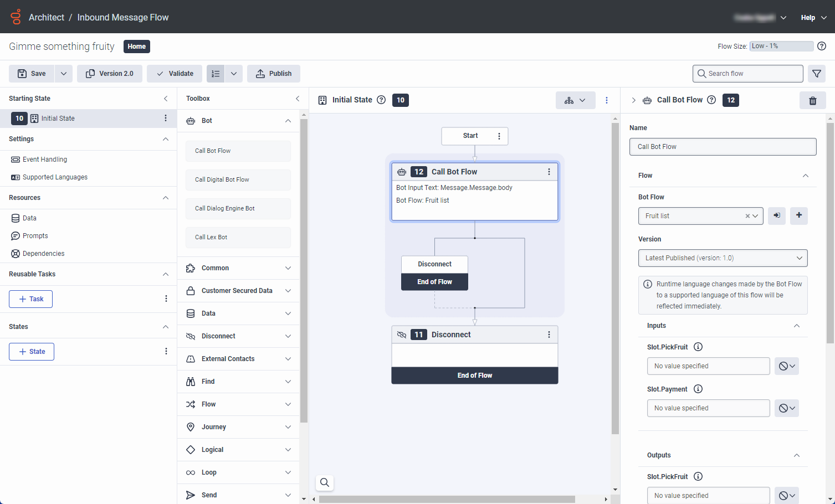Open selected bot flow via arrow icon
The image size is (835, 504).
777,215
